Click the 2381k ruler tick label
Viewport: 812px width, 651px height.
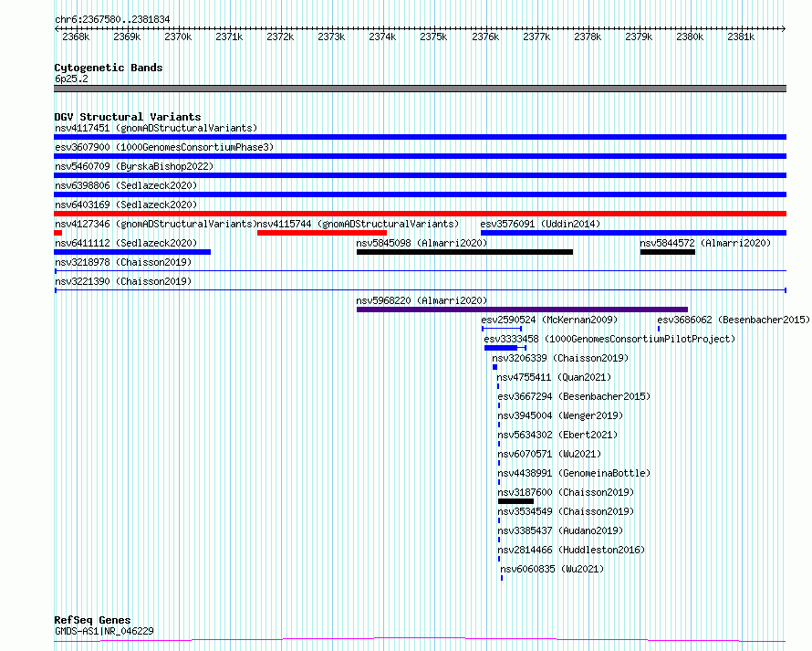[x=741, y=37]
